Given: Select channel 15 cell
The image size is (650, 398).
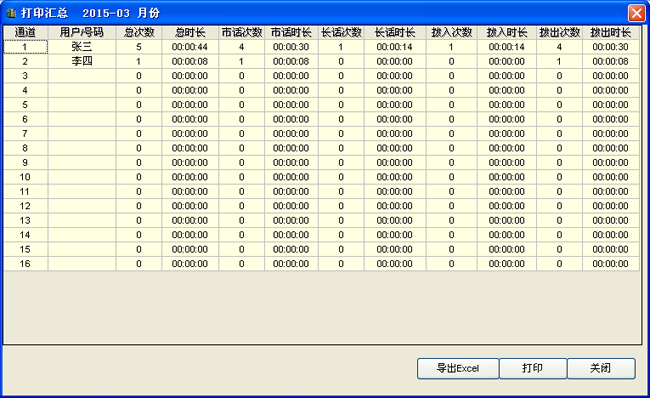Looking at the screenshot, I should tap(25, 249).
